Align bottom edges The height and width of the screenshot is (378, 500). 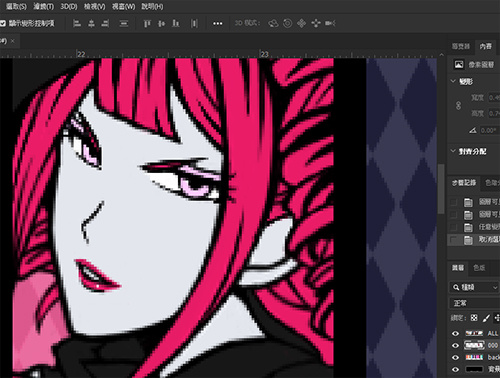coord(176,23)
